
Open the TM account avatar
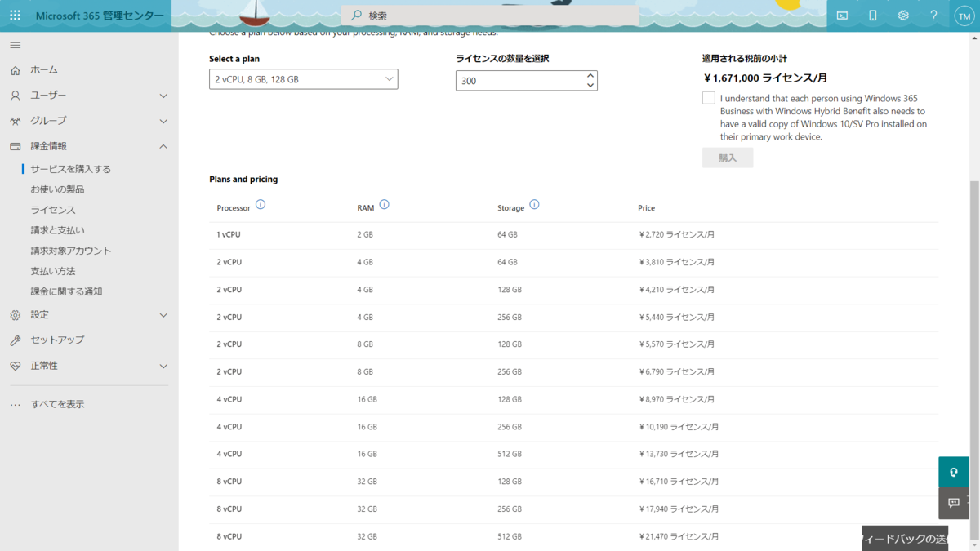coord(964,16)
